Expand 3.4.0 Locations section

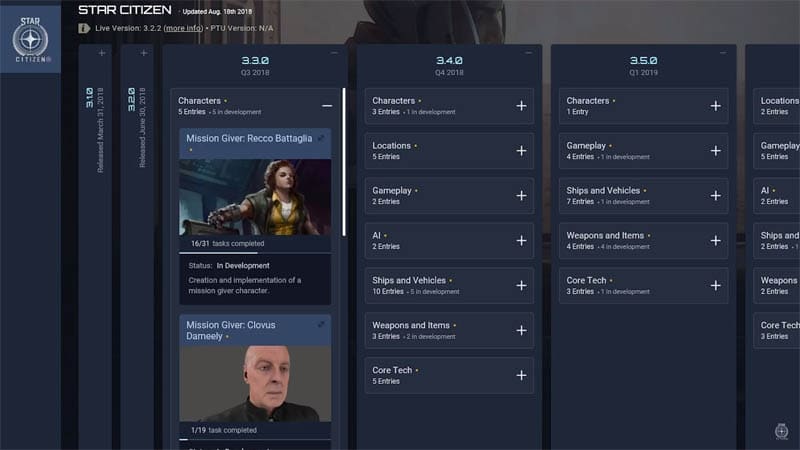point(521,151)
